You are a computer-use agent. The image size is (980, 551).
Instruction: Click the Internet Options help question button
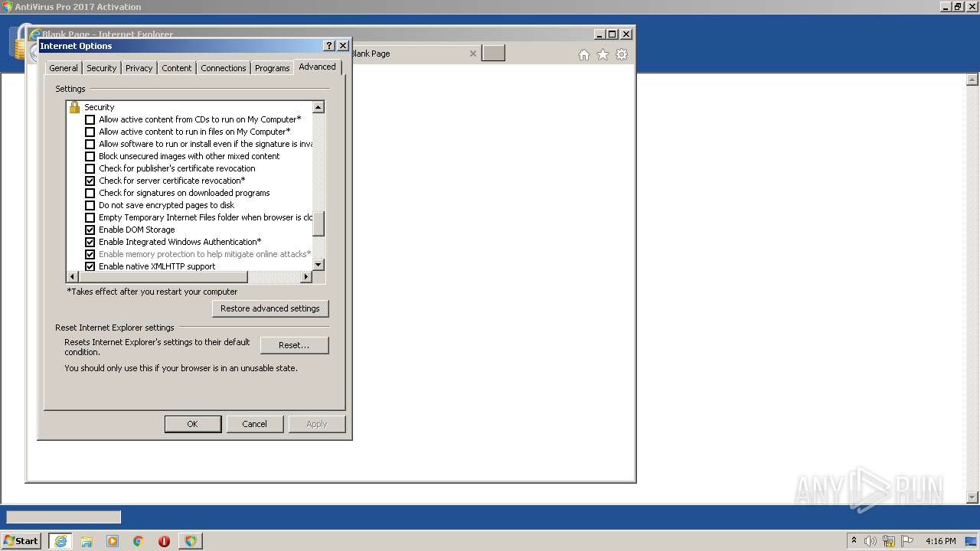pos(329,46)
